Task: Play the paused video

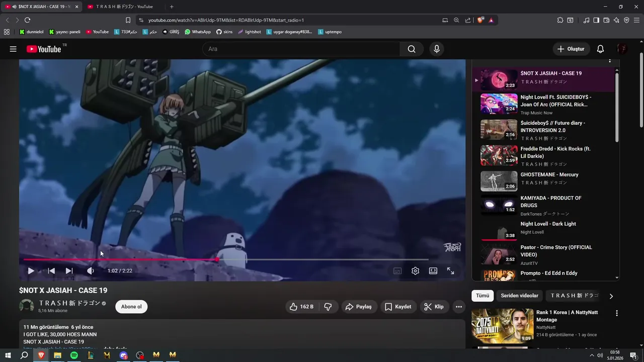Action: tap(31, 270)
